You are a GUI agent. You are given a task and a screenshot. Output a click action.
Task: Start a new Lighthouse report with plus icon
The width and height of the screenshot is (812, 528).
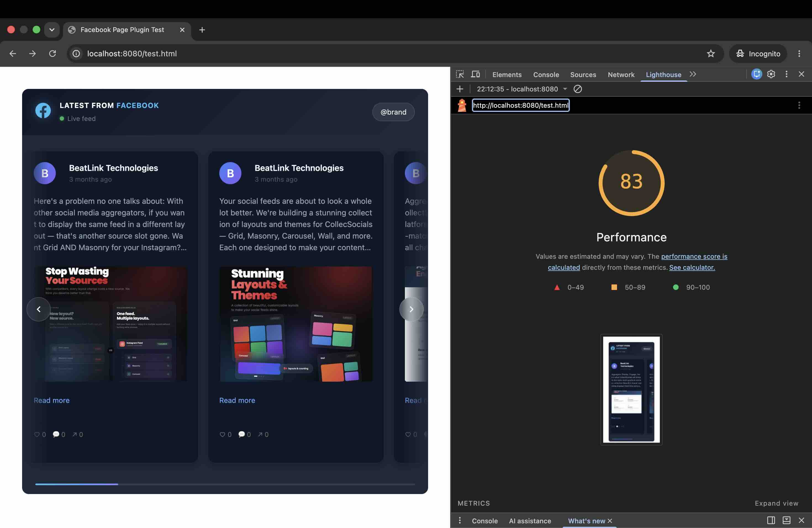460,89
